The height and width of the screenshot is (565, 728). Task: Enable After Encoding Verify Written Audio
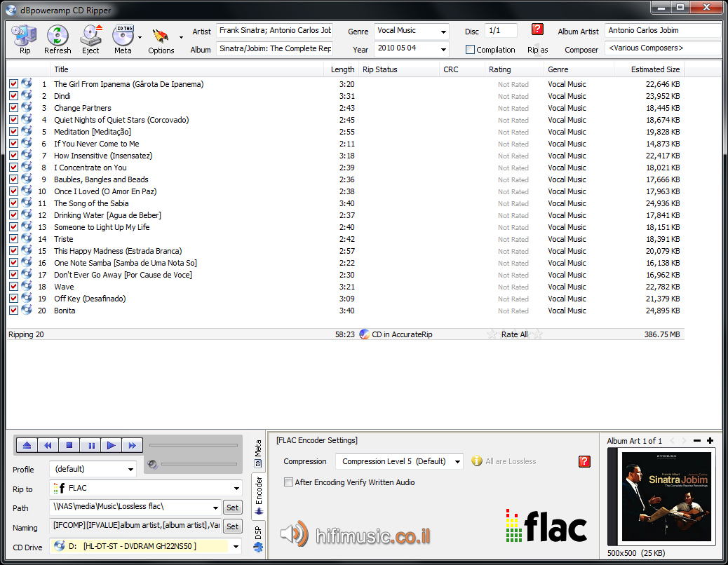288,482
